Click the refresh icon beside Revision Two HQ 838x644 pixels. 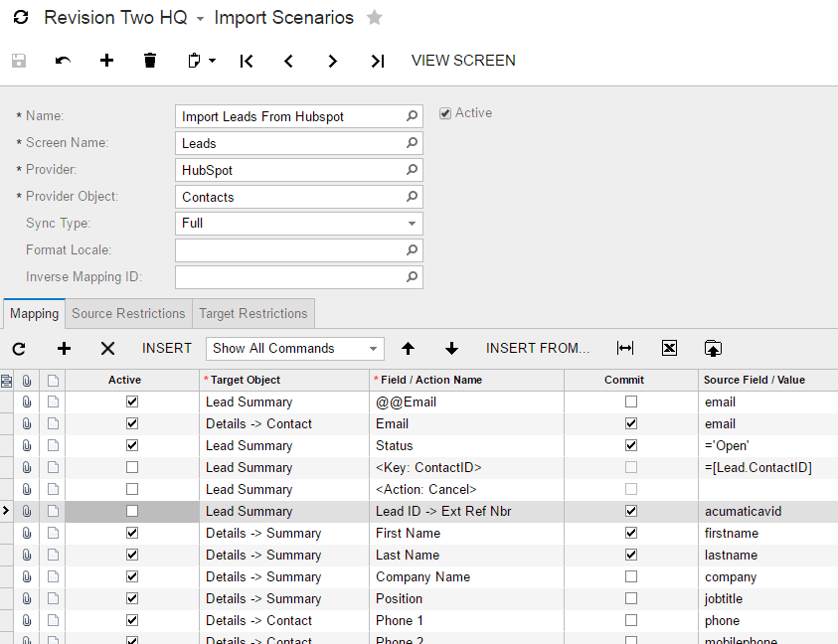click(21, 17)
